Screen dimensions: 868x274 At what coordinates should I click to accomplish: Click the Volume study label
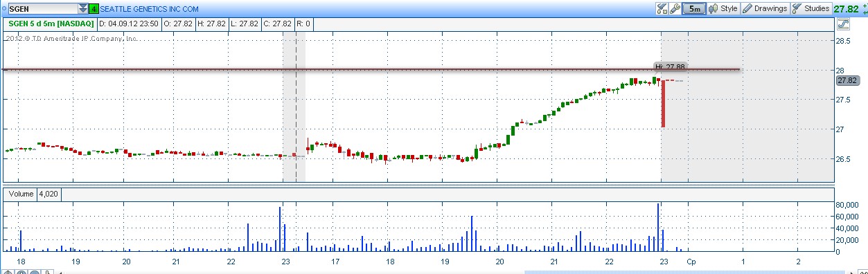pyautogui.click(x=21, y=194)
